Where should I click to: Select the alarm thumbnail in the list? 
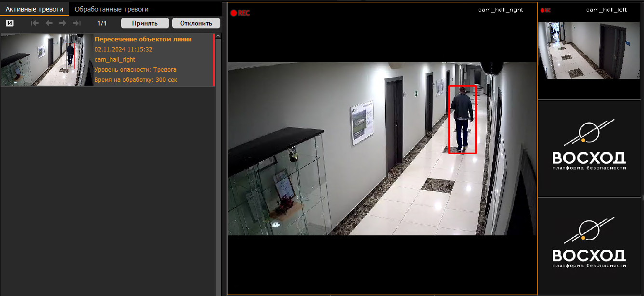click(x=47, y=60)
